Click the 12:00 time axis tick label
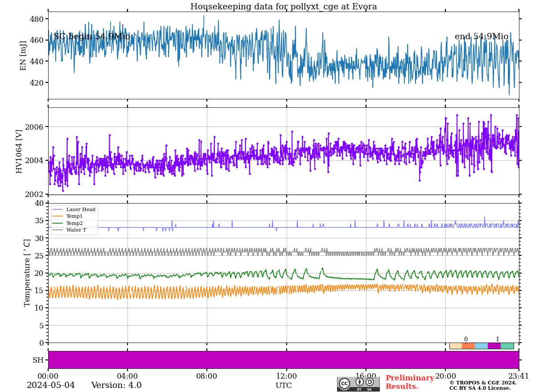Image resolution: width=535 pixels, height=392 pixels. click(286, 376)
